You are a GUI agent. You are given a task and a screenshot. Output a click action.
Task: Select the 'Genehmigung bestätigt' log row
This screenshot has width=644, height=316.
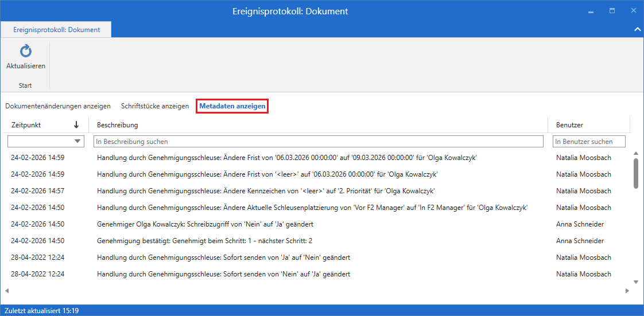pos(204,241)
